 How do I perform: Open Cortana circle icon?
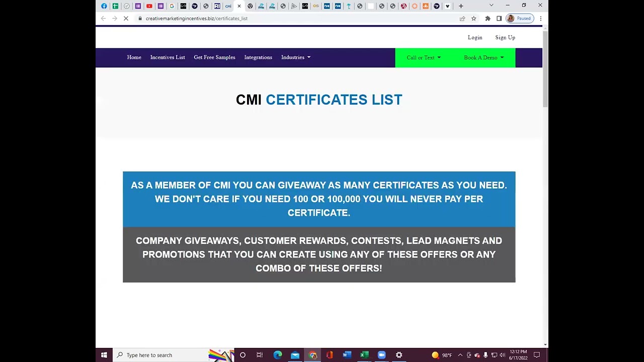pyautogui.click(x=243, y=355)
